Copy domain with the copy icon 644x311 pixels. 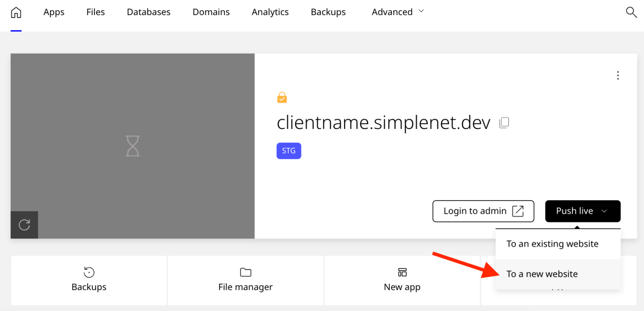click(504, 123)
